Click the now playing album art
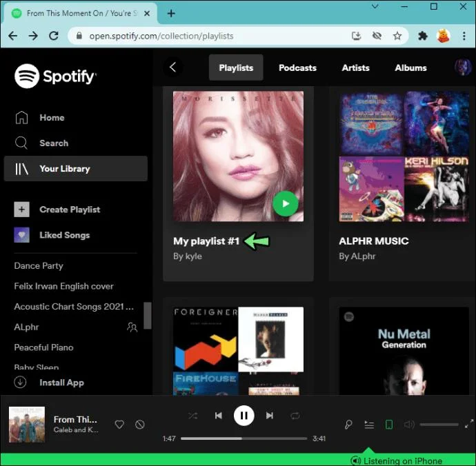 pos(27,424)
